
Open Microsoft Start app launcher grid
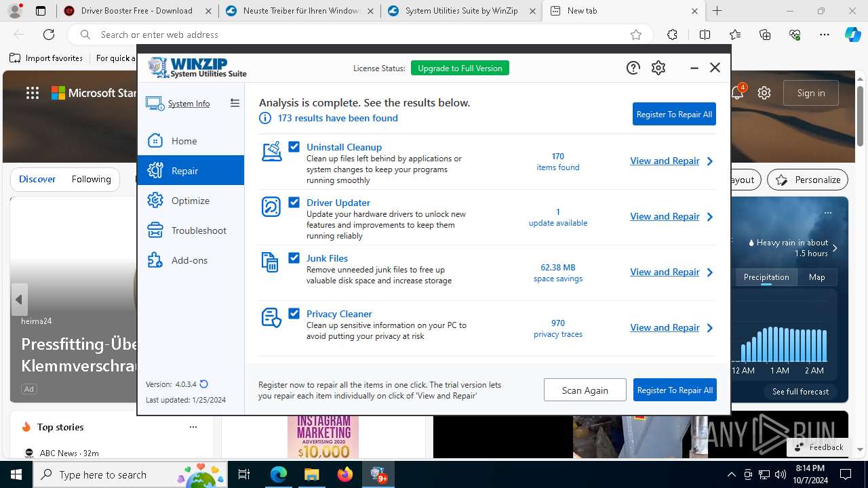(x=33, y=93)
